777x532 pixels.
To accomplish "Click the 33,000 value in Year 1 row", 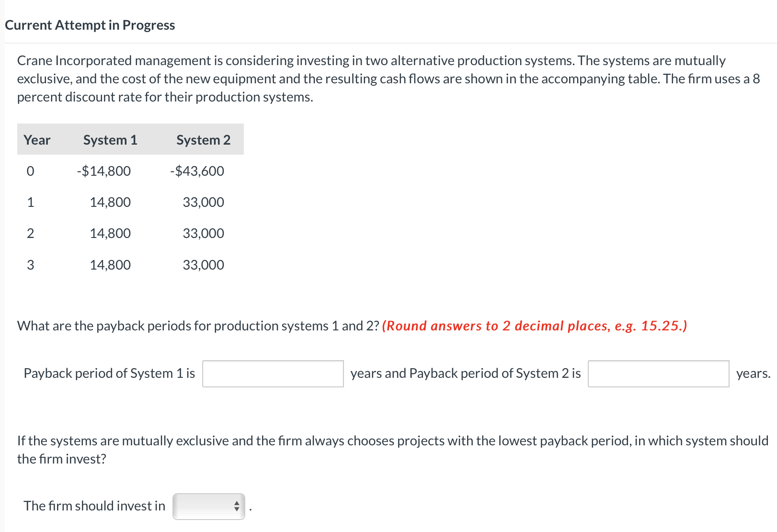I will (203, 202).
